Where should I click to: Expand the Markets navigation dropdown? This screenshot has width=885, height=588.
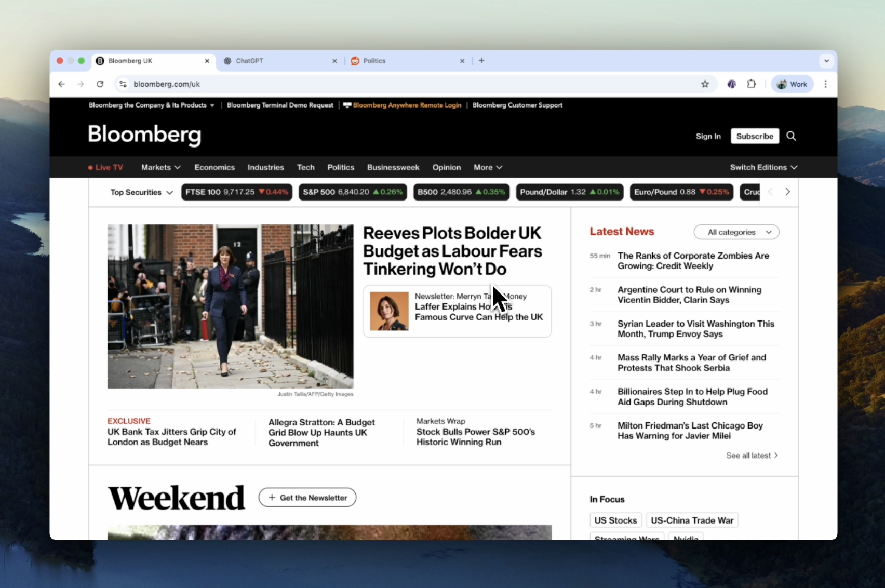pos(160,167)
